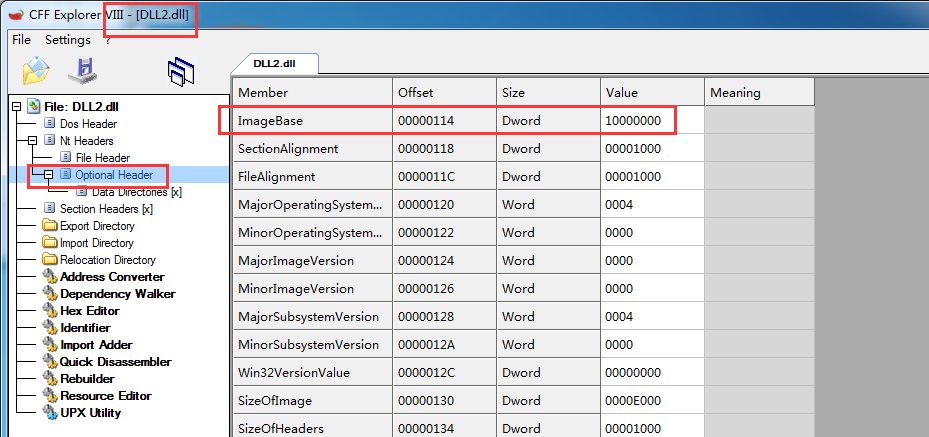Collapse the Optional Header tree node
Image resolution: width=929 pixels, height=437 pixels.
point(49,175)
